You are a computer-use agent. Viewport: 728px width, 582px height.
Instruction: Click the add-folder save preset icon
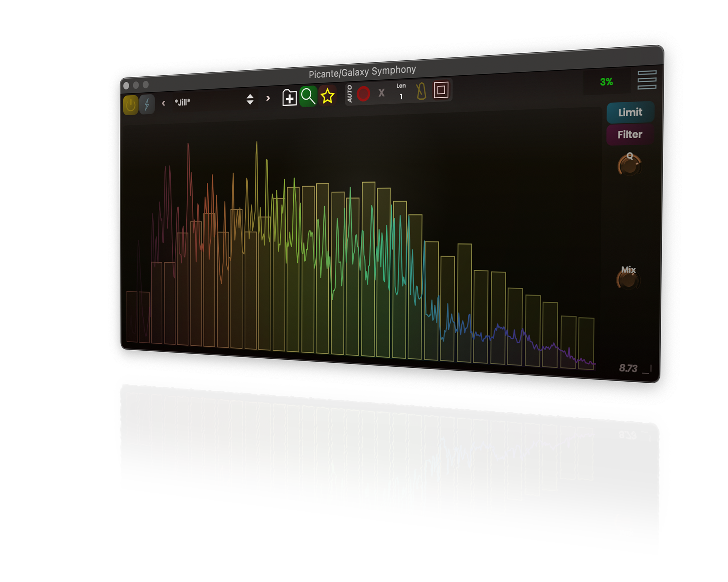click(x=289, y=97)
